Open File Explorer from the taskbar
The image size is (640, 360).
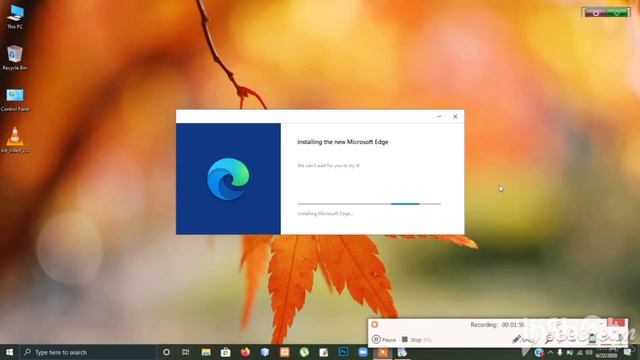coord(206,352)
